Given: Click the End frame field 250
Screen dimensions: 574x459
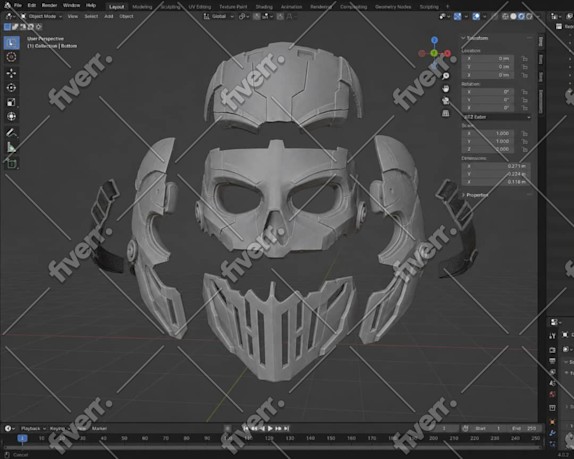Looking at the screenshot, I should point(524,428).
